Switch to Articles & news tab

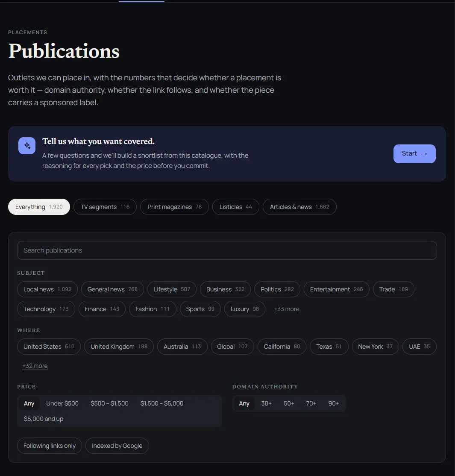(x=299, y=207)
